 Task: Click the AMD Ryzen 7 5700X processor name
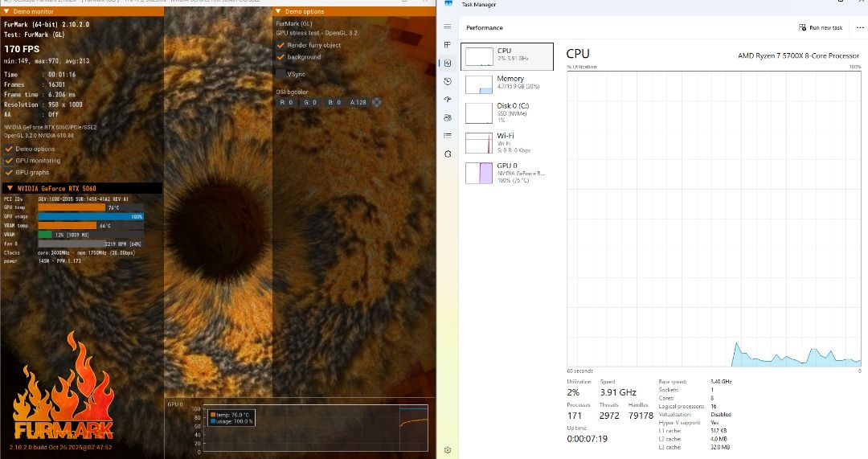click(798, 55)
